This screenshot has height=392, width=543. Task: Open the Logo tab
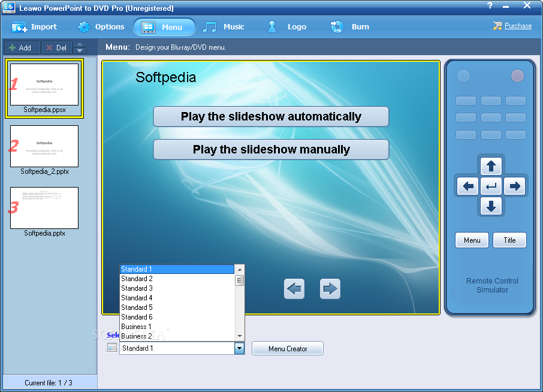(x=286, y=27)
